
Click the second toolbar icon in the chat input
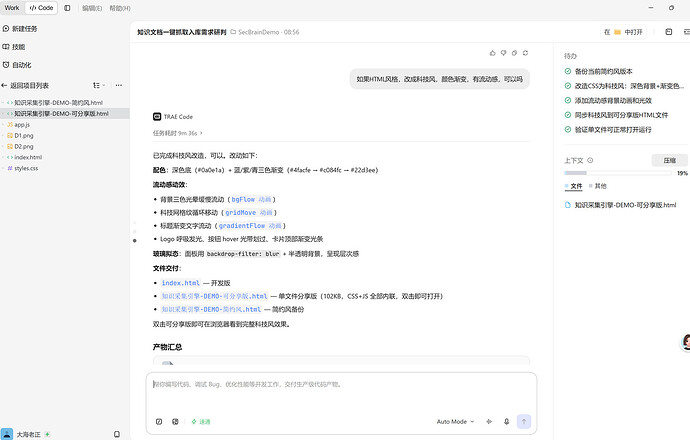[x=175, y=422]
